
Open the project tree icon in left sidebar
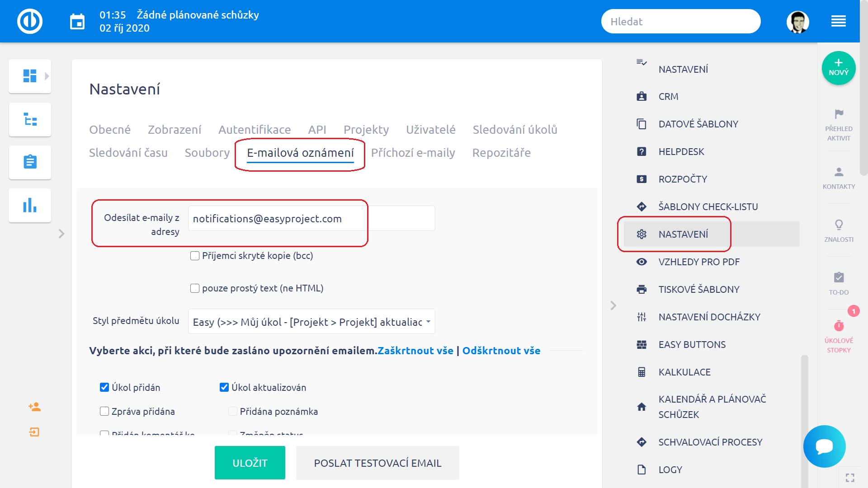30,119
